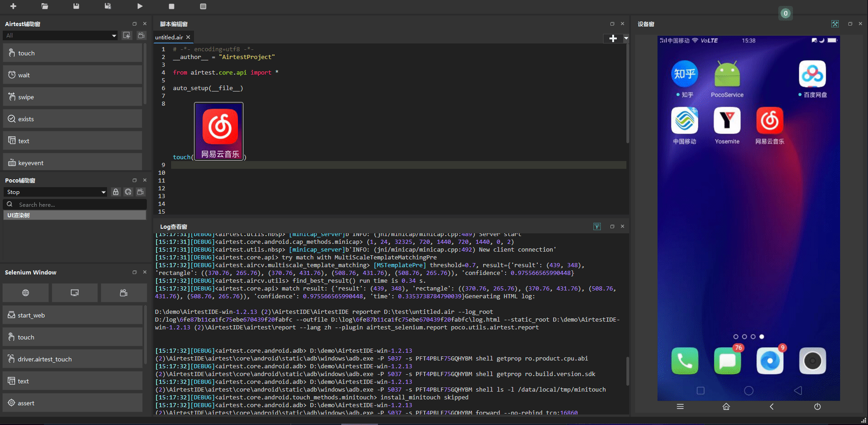Click the start_web button in Selenium Window
The image size is (868, 425).
(x=72, y=315)
